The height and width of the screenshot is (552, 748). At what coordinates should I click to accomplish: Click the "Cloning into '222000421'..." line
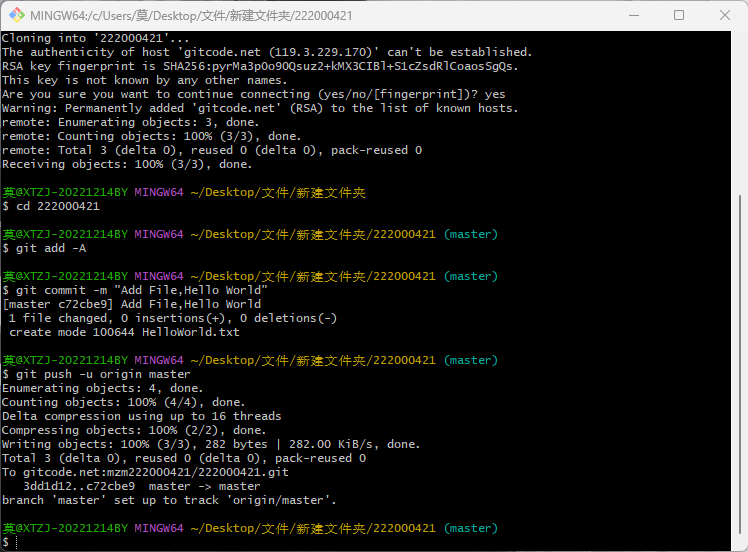click(95, 38)
